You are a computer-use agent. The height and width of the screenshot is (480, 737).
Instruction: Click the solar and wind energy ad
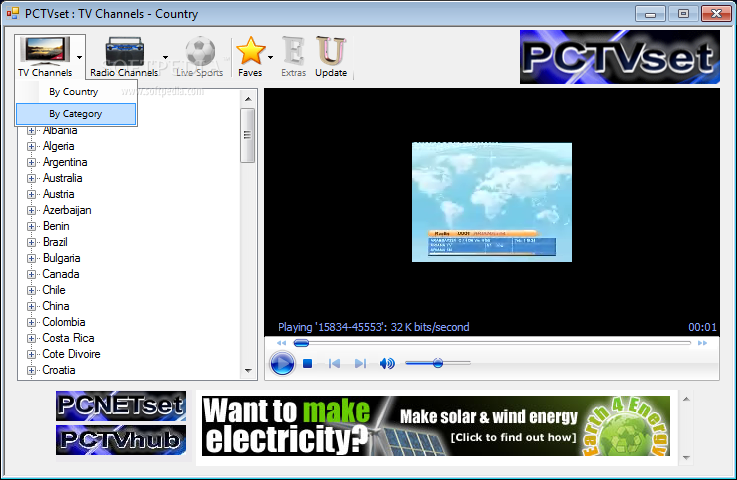(x=436, y=426)
